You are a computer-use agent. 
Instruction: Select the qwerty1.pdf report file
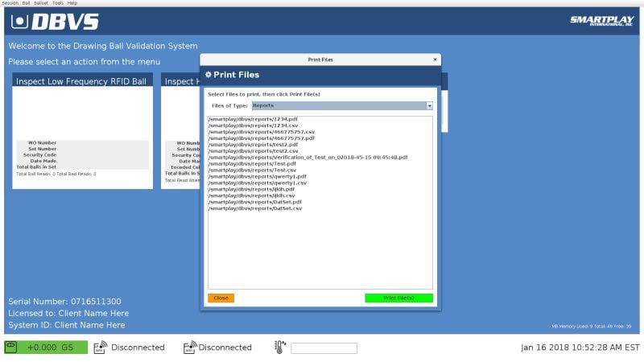point(257,176)
